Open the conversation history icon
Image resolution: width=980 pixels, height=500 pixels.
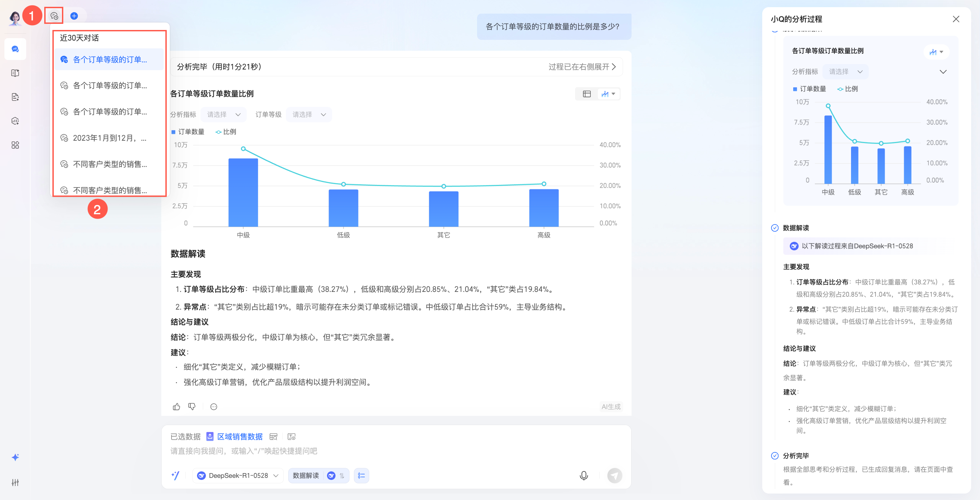(54, 16)
